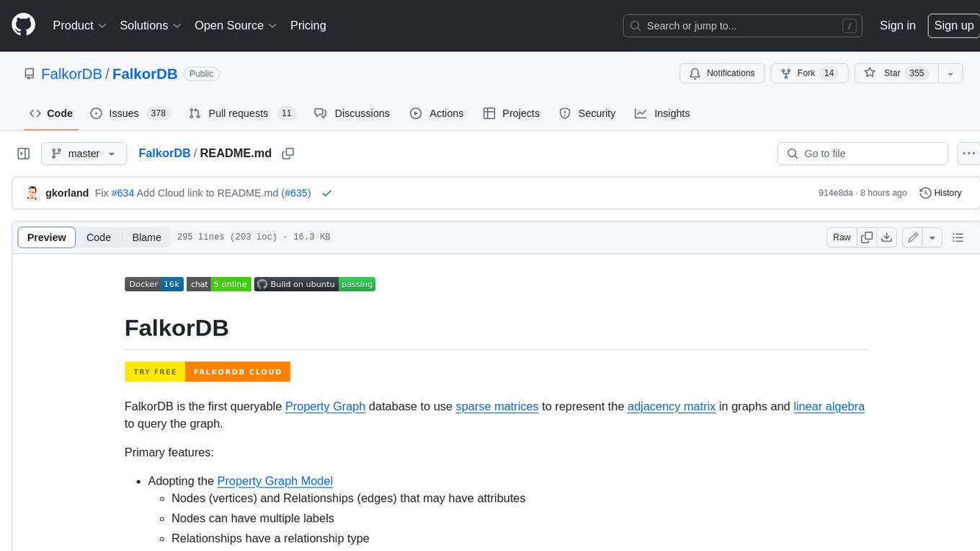The image size is (980, 551).
Task: Open gkorland's avatar
Action: [32, 193]
